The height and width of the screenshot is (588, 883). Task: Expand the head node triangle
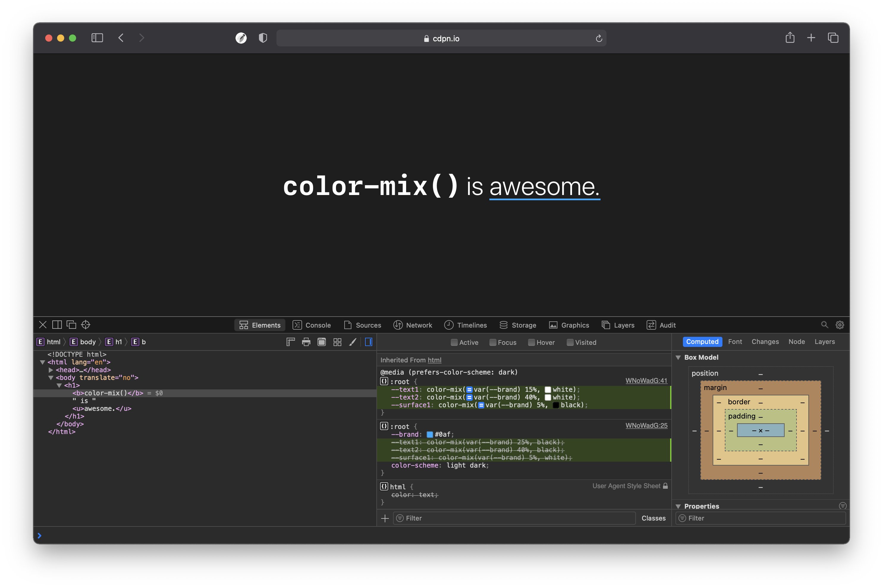51,370
